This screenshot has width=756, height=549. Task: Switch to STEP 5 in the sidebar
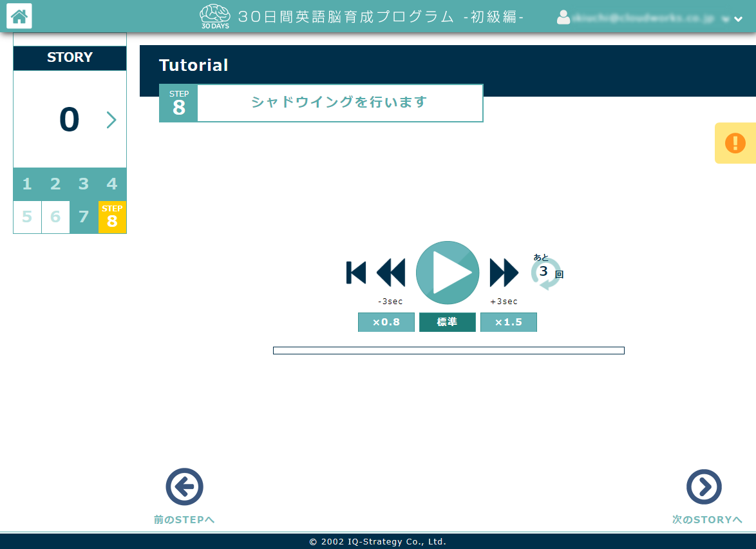click(x=27, y=217)
